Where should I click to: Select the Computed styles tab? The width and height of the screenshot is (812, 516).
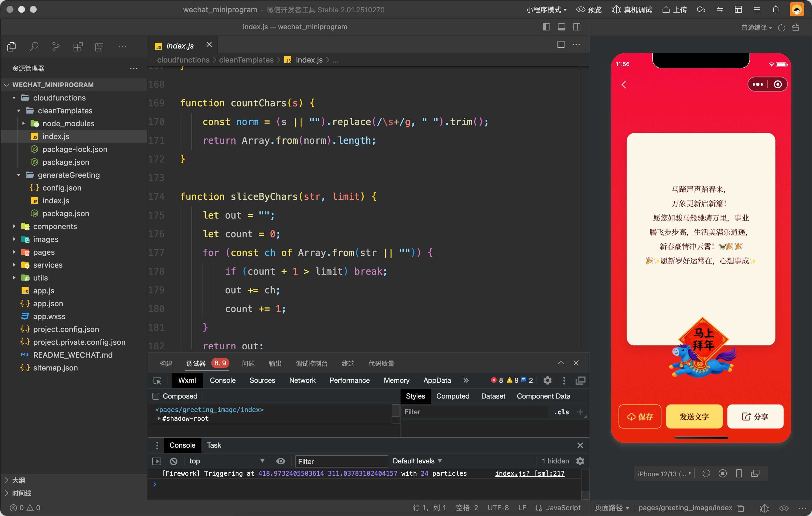click(x=452, y=396)
